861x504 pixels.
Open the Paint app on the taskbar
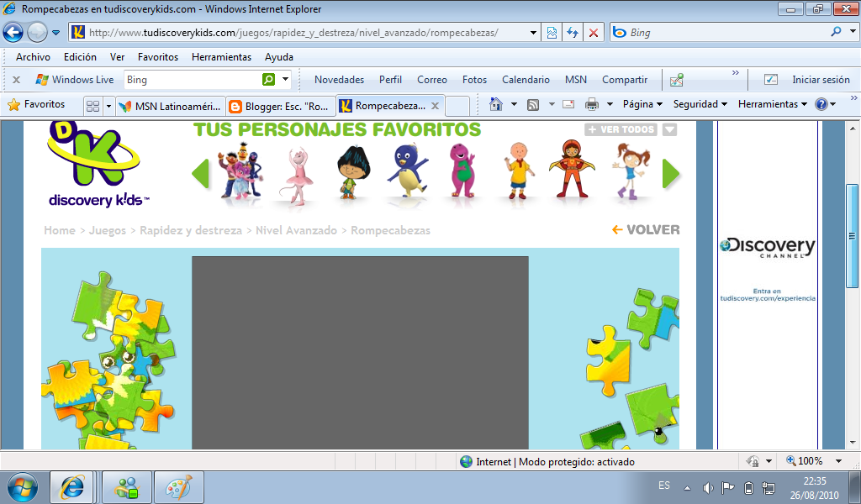click(179, 487)
